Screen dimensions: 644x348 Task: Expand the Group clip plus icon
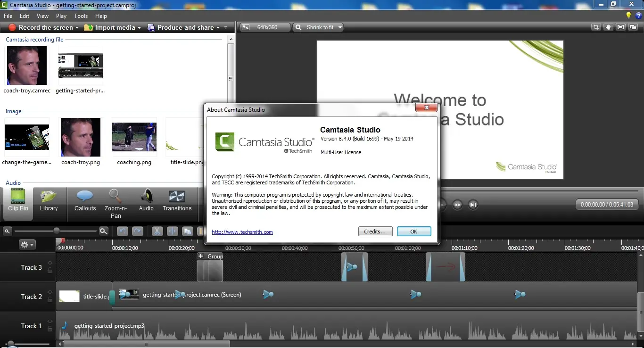201,257
